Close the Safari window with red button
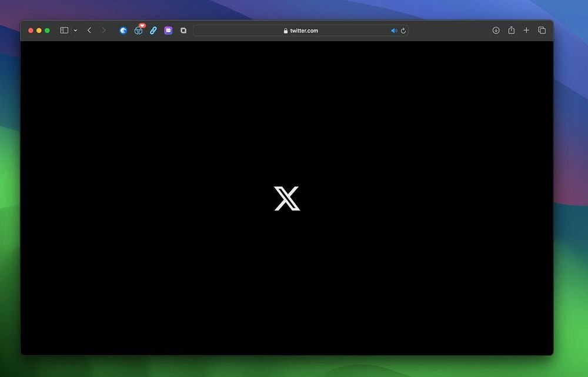 click(31, 31)
